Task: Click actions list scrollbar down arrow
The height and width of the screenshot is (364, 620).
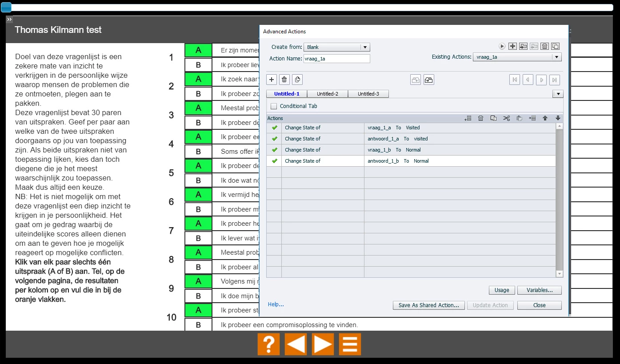Action: pos(560,274)
